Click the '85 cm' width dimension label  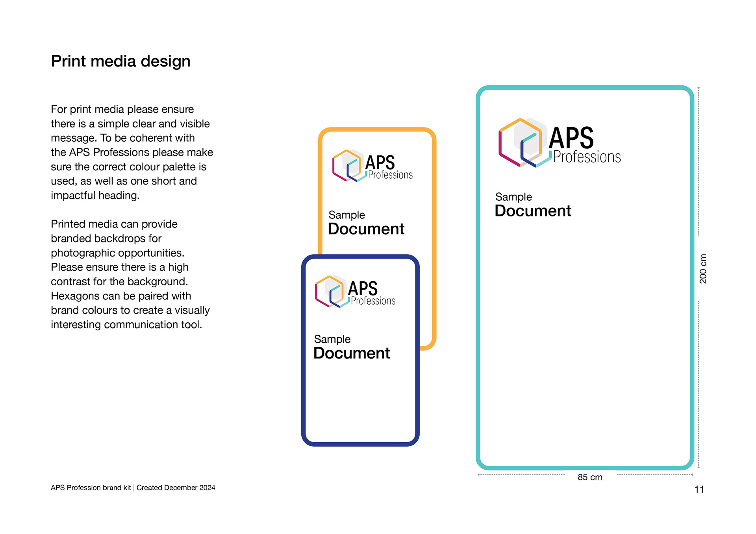coord(590,477)
